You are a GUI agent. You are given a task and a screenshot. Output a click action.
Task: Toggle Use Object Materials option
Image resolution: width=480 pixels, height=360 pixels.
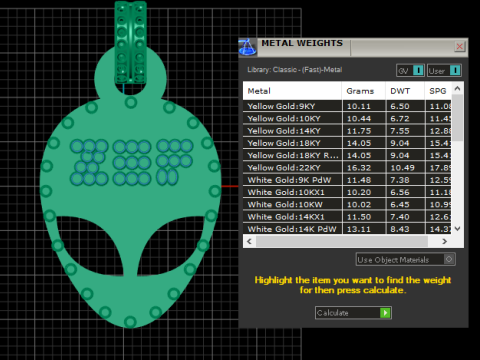tap(405, 259)
